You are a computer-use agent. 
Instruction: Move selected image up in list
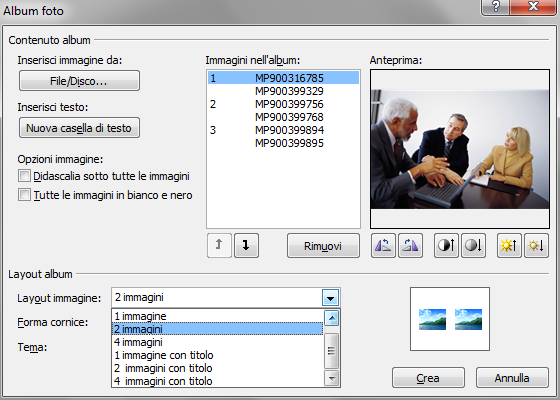219,245
